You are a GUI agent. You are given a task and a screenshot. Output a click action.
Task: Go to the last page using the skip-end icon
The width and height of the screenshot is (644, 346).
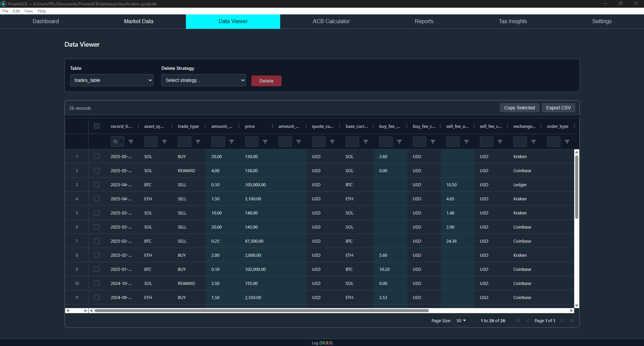(571, 320)
